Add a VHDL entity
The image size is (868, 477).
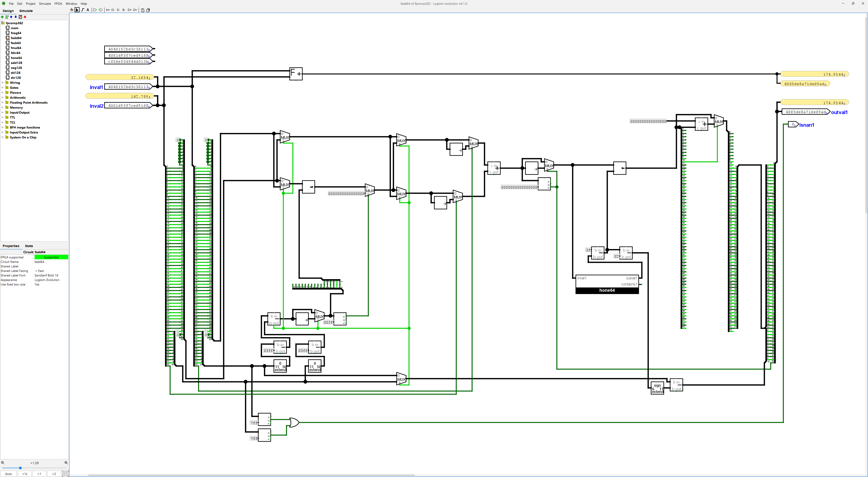pyautogui.click(x=7, y=17)
